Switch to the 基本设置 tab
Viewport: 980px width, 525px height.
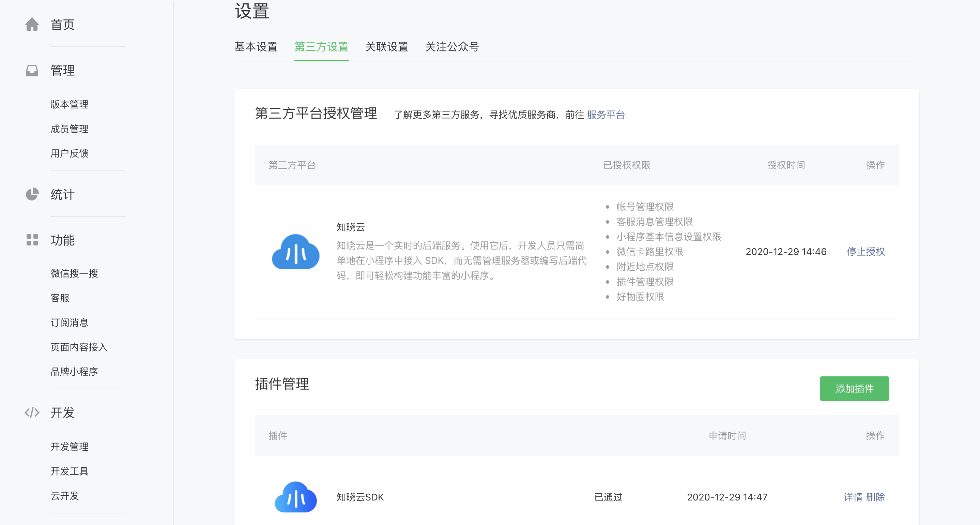click(256, 46)
